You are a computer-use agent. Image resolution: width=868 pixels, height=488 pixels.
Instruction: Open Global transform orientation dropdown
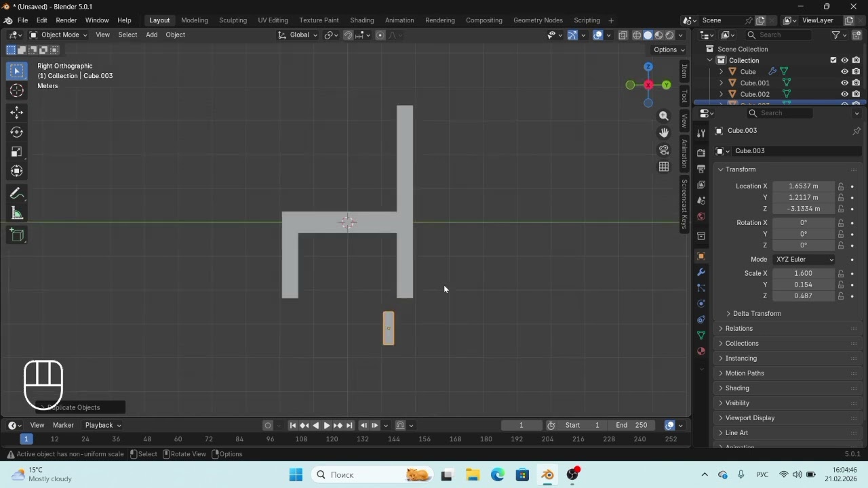(x=298, y=35)
